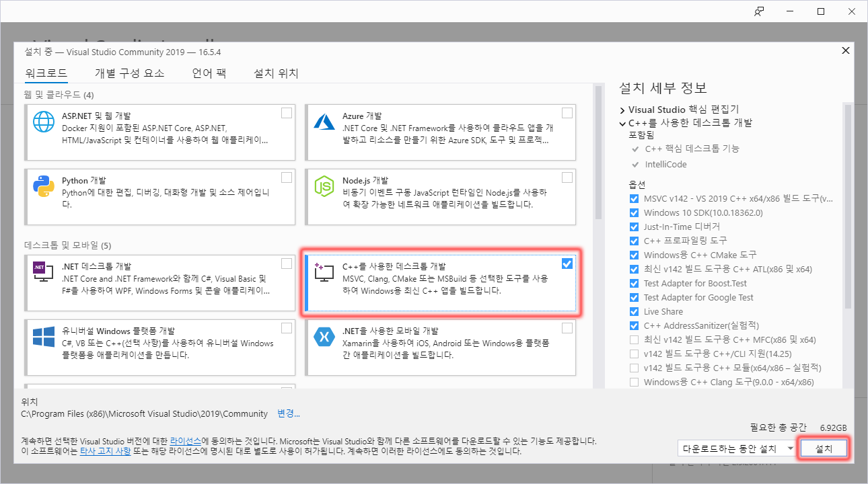The image size is (868, 484).
Task: Switch to the 워크로드 tab
Action: (46, 73)
